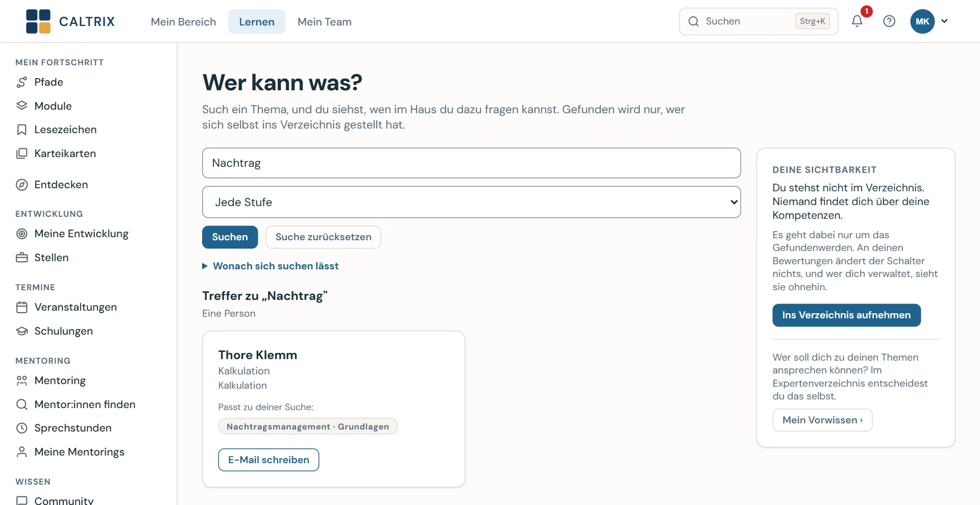Select the Lernen tab
Viewport: 980px width, 505px height.
[x=257, y=21]
